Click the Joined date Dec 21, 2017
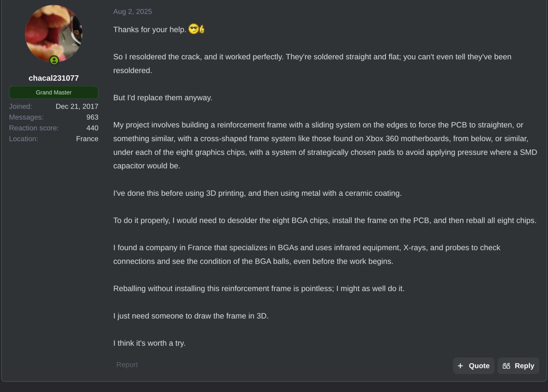The width and height of the screenshot is (548, 392). tap(77, 106)
